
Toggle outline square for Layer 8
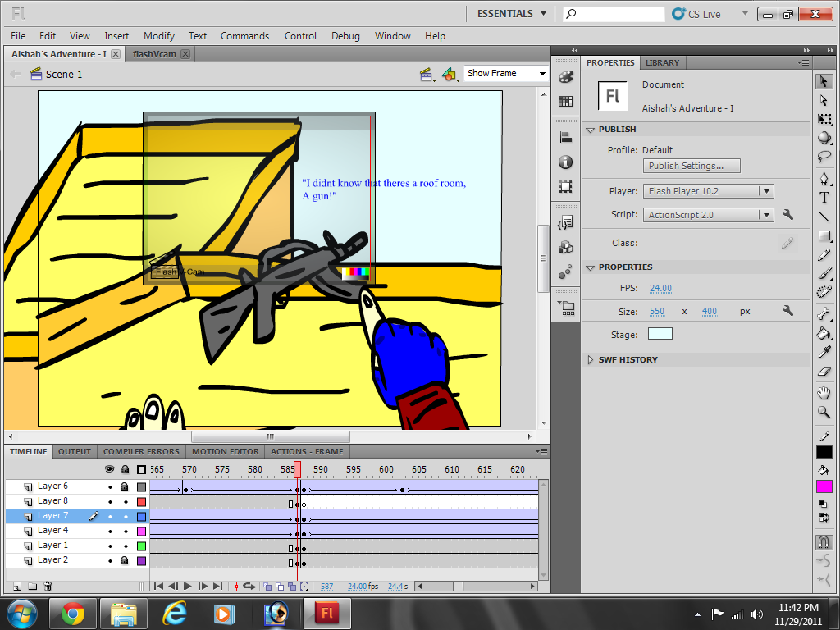click(141, 502)
